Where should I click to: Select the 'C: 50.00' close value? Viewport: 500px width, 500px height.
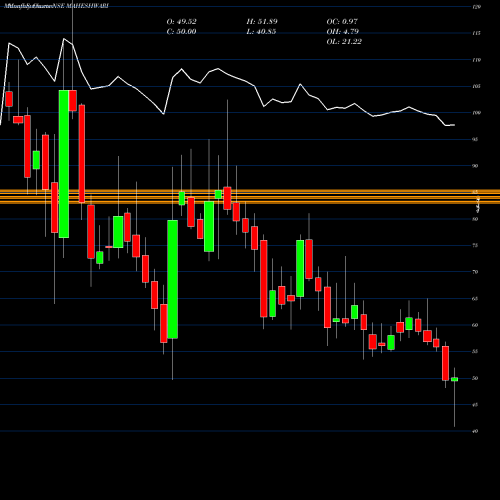[181, 32]
